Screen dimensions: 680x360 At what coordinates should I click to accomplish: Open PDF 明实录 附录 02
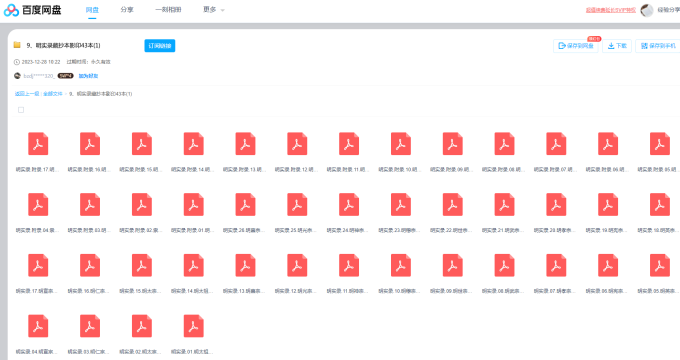coord(142,205)
